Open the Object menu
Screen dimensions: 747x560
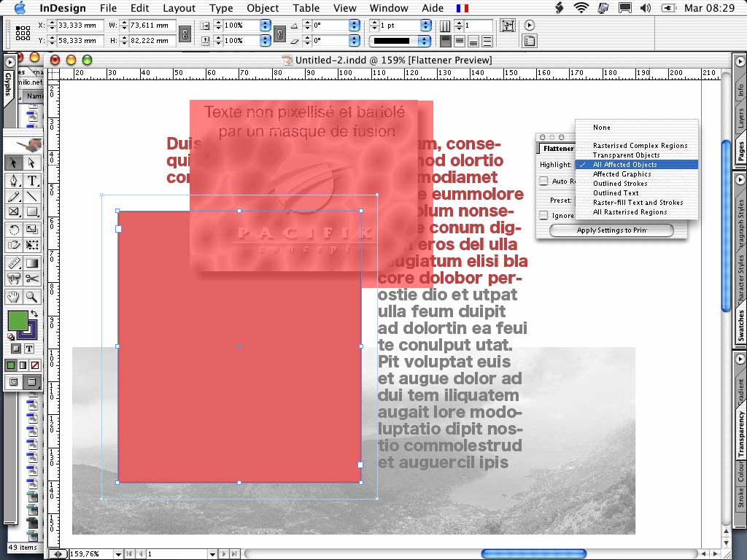(x=263, y=8)
